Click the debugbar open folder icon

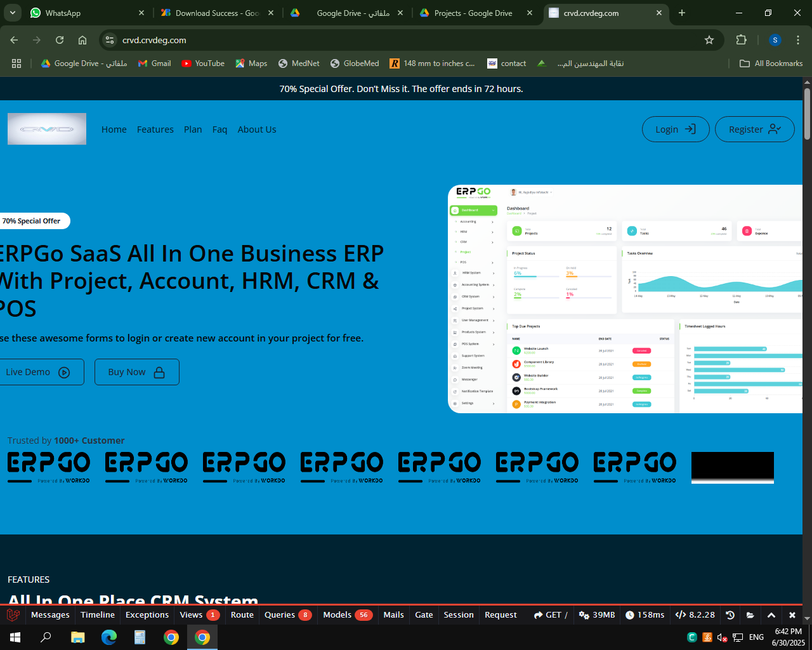tap(750, 614)
